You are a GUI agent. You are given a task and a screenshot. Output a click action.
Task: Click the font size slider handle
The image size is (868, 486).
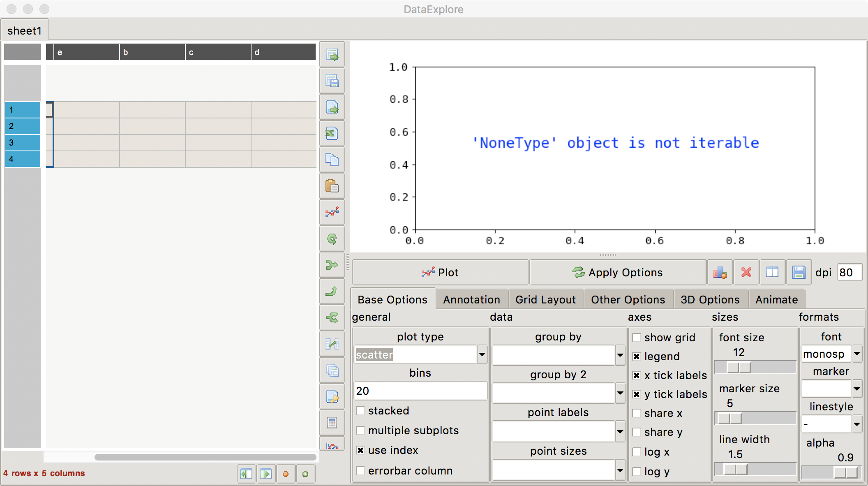click(739, 367)
